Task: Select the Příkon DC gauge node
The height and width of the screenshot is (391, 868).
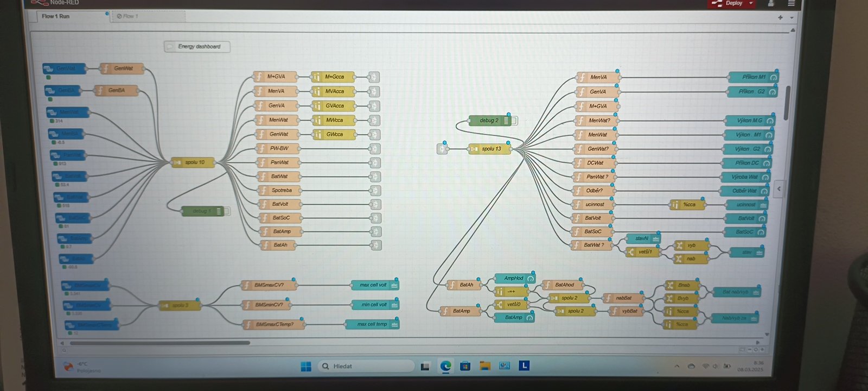Action: click(x=746, y=163)
